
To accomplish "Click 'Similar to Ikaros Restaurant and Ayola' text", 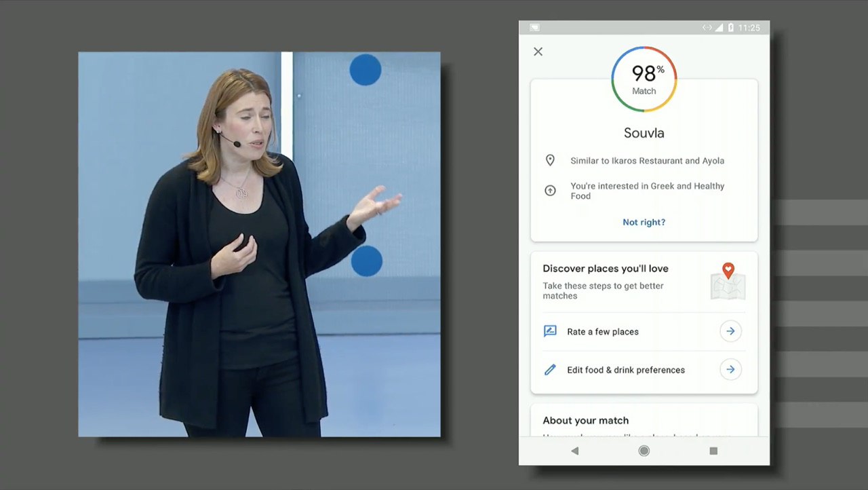I will [x=647, y=161].
